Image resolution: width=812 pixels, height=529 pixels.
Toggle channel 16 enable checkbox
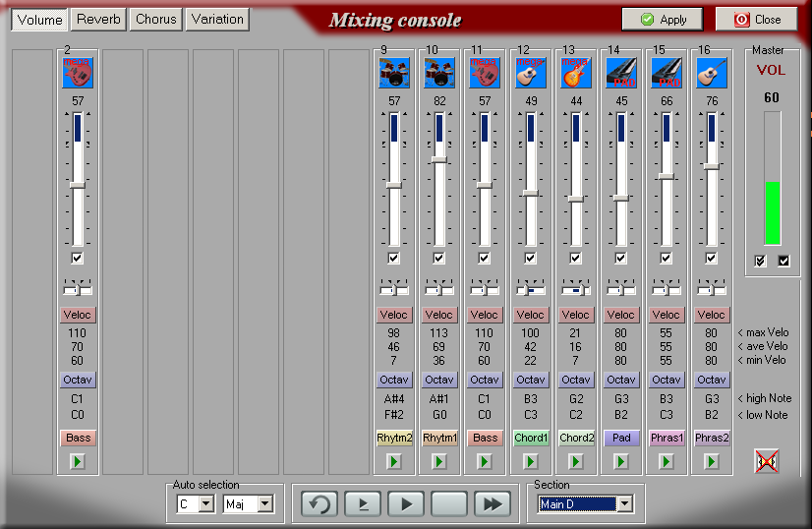711,258
